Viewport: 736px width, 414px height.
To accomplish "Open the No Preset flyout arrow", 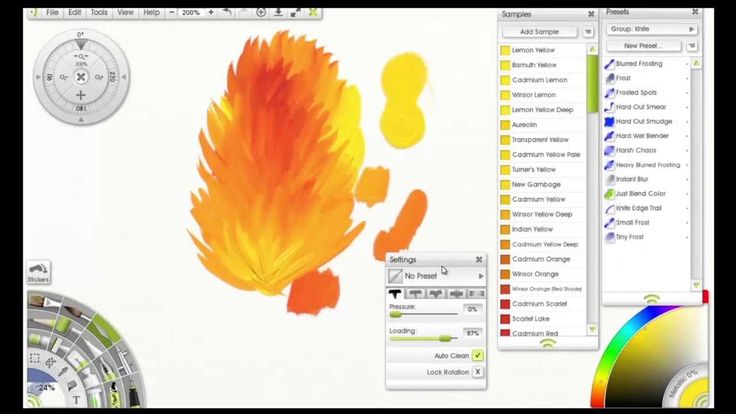I will [481, 276].
